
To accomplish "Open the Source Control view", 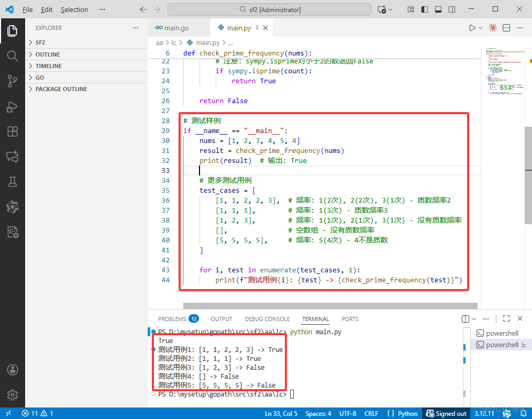I will (x=12, y=81).
